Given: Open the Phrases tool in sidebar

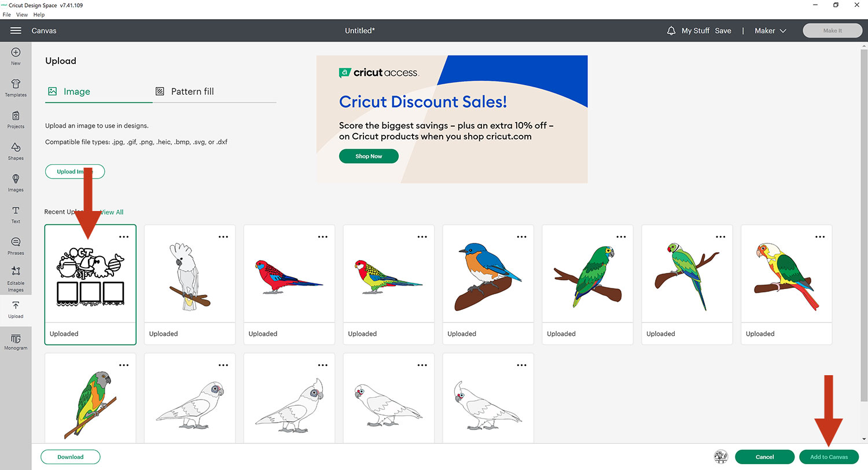Looking at the screenshot, I should (x=16, y=245).
